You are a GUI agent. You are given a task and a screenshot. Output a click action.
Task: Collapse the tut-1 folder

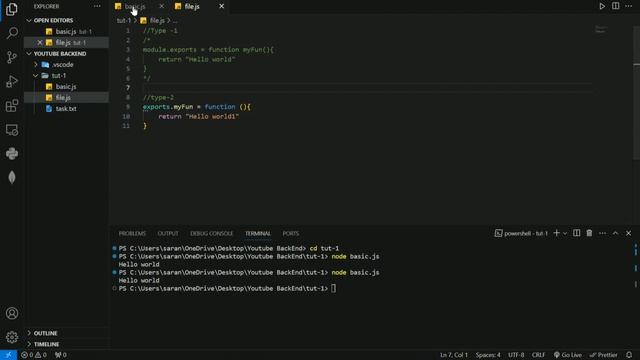point(58,76)
